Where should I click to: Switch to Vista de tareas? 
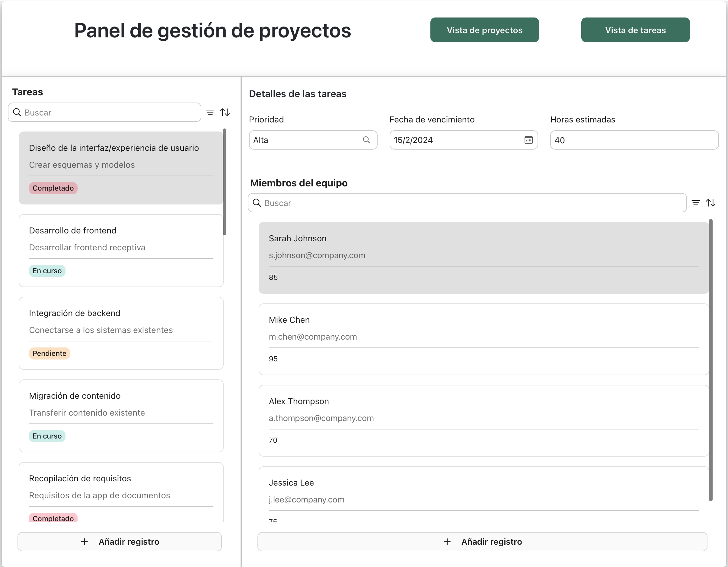[635, 30]
